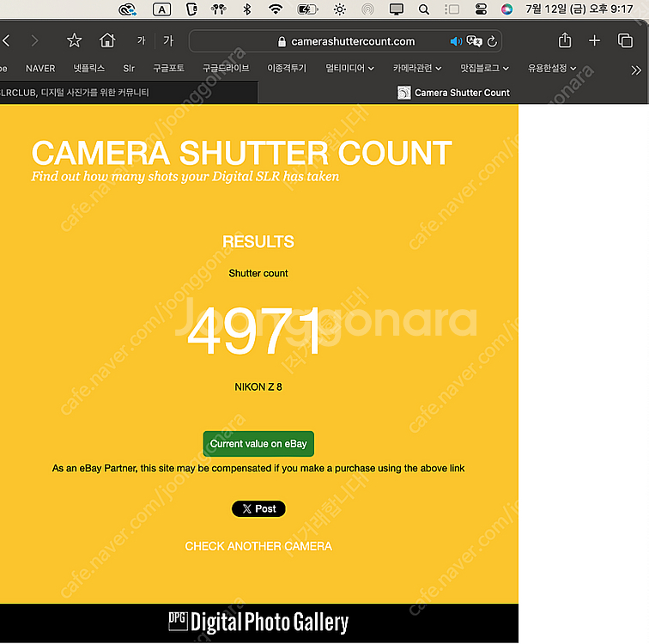Switch input source A icon
Image resolution: width=649 pixels, height=644 pixels.
coord(161,9)
